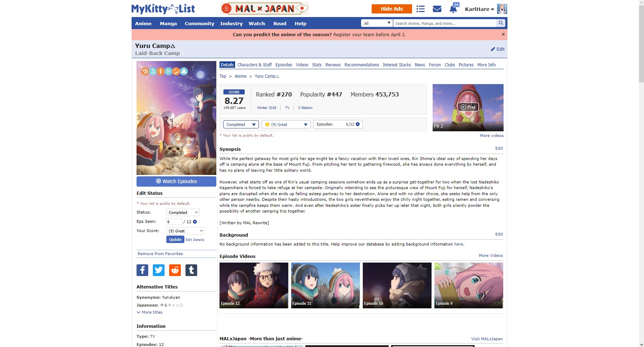Increment Eps Seen plus icon in Edit Status

pos(195,222)
